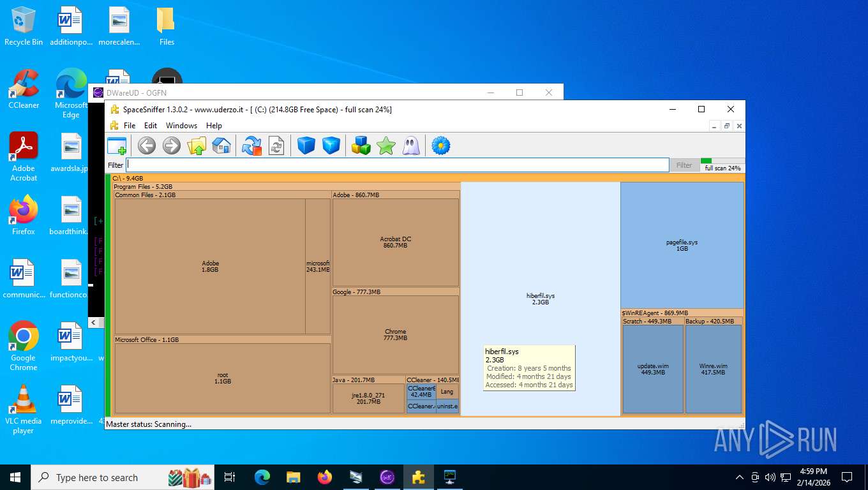Go back with the left arrow icon
This screenshot has width=868, height=490.
(x=147, y=146)
